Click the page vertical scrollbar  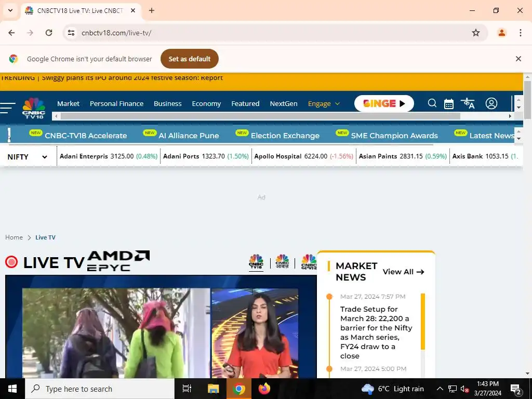(x=527, y=100)
